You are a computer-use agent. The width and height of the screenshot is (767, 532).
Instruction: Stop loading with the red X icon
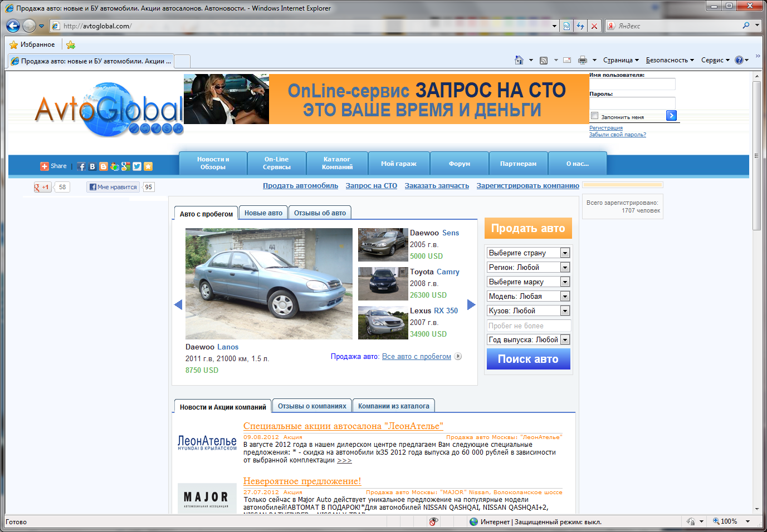pos(594,26)
